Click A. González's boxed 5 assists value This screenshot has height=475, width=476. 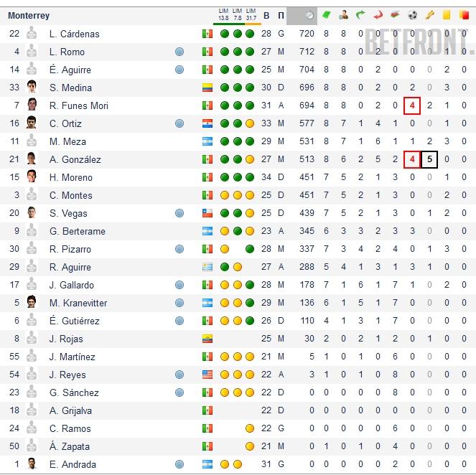pyautogui.click(x=429, y=159)
